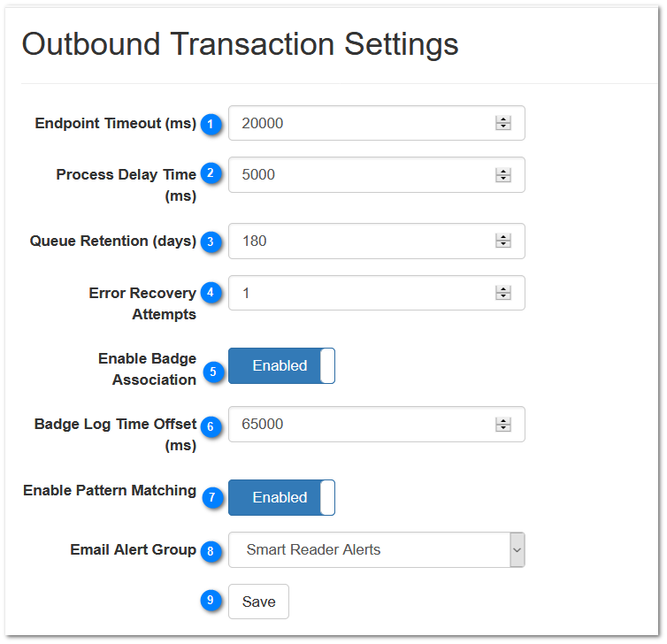Screen dimensions: 667x644
Task: Toggle the Enable Pattern Matching switch
Action: click(x=281, y=498)
